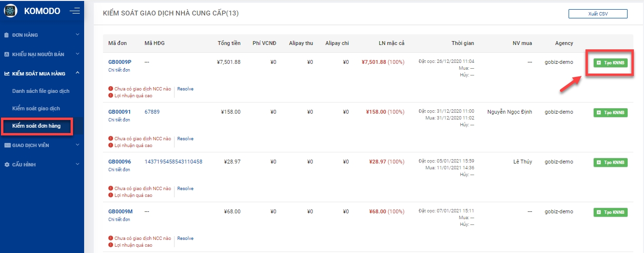
Task: Open contract code 67889 link
Action: 152,112
